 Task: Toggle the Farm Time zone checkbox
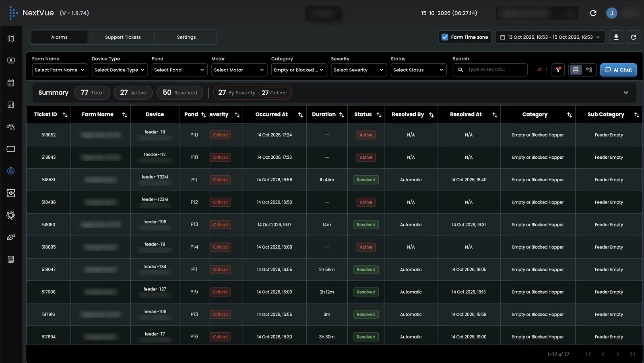(x=445, y=37)
